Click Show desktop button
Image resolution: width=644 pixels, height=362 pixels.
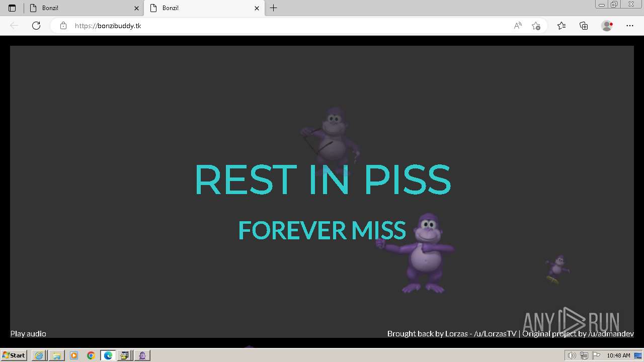638,355
